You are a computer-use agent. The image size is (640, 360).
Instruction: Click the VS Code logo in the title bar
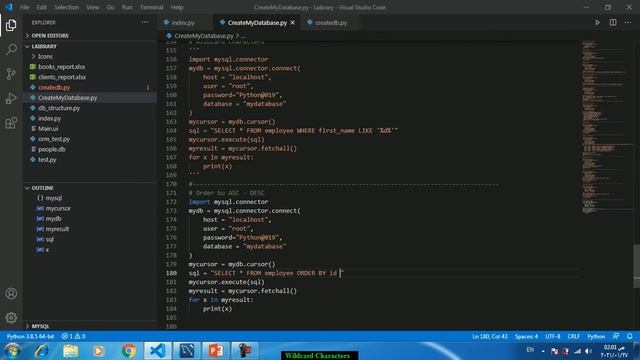tap(9, 7)
